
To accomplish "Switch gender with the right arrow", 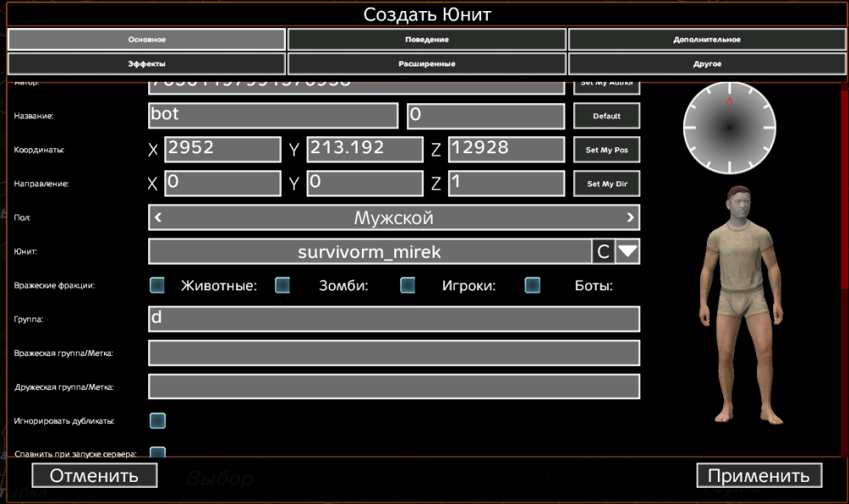I will [x=629, y=217].
